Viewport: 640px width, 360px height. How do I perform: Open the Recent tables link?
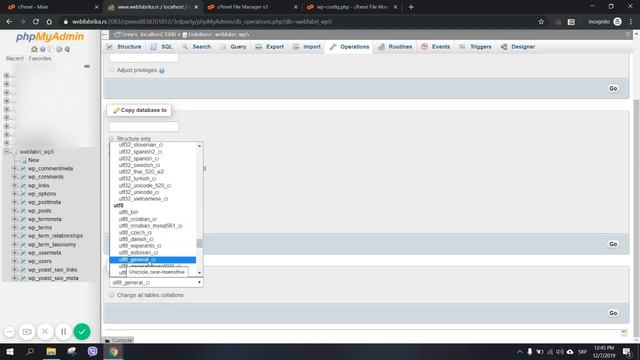(x=15, y=58)
